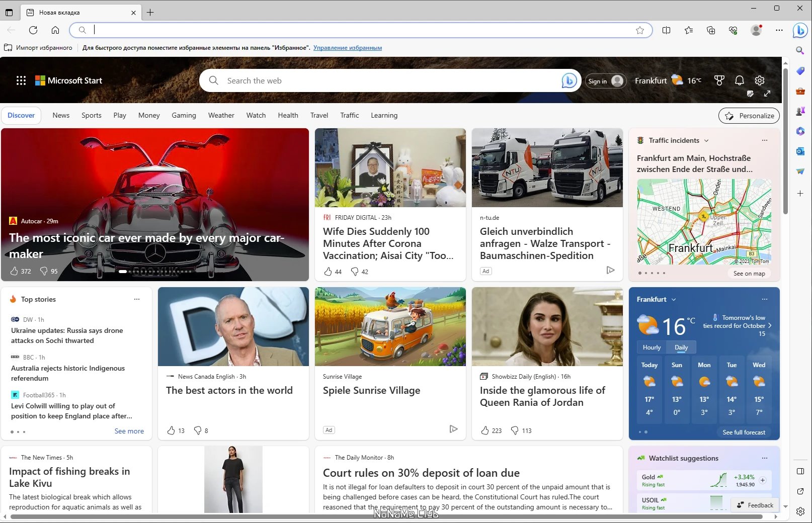Image resolution: width=812 pixels, height=523 pixels.
Task: Open Microsoft Start settings gear
Action: pos(760,80)
